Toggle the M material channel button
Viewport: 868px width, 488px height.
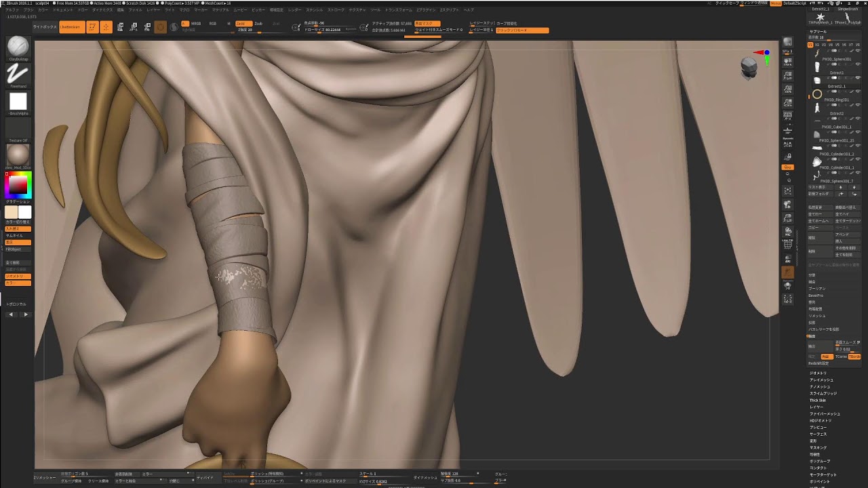click(229, 23)
